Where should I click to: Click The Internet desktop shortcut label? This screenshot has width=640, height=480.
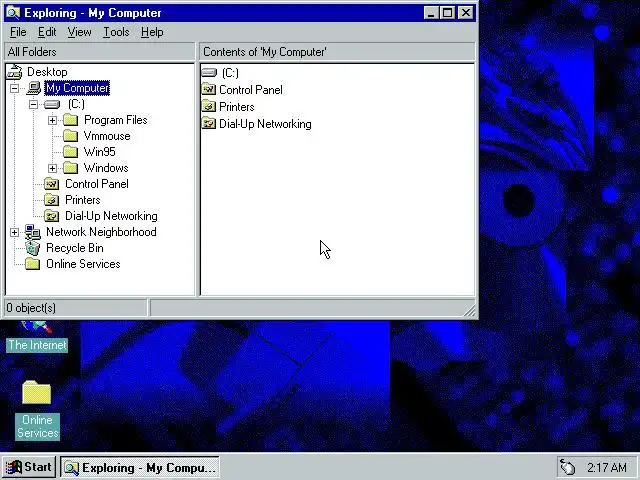pos(37,345)
